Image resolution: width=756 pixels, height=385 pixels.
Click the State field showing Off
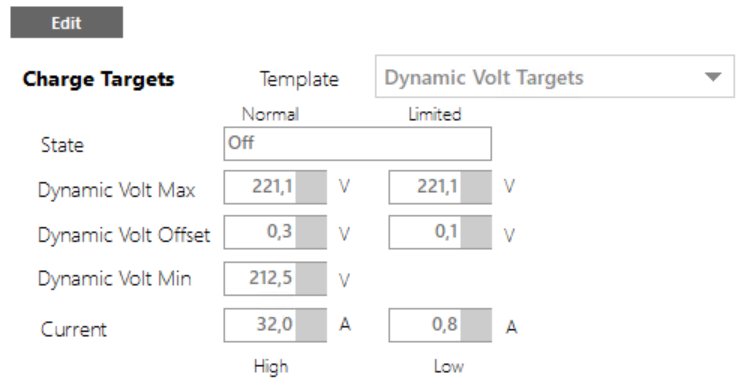pos(357,144)
